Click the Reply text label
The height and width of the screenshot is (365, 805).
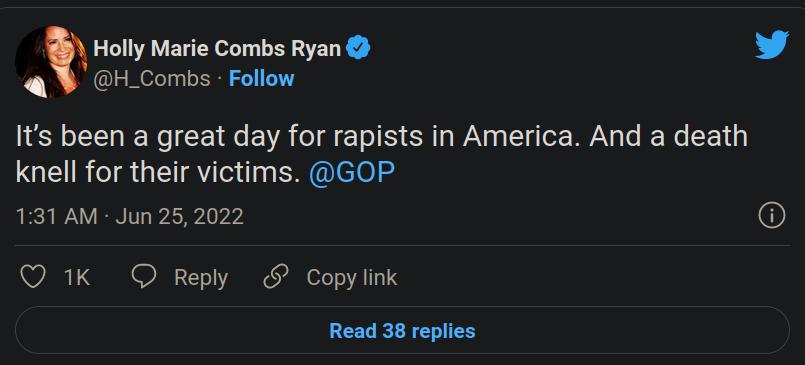point(201,278)
